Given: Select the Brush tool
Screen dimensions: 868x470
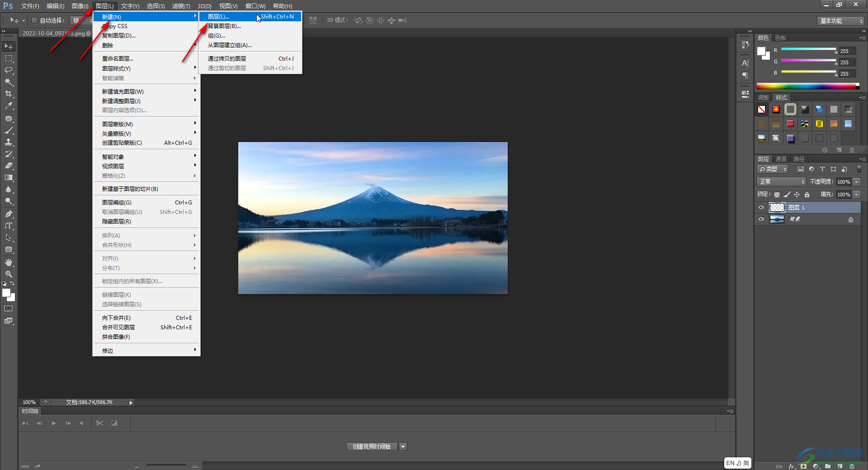Looking at the screenshot, I should pyautogui.click(x=9, y=130).
